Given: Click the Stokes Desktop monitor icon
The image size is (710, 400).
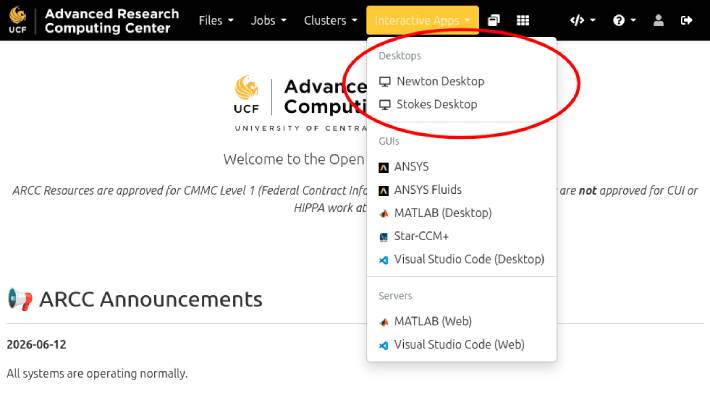Looking at the screenshot, I should [384, 105].
